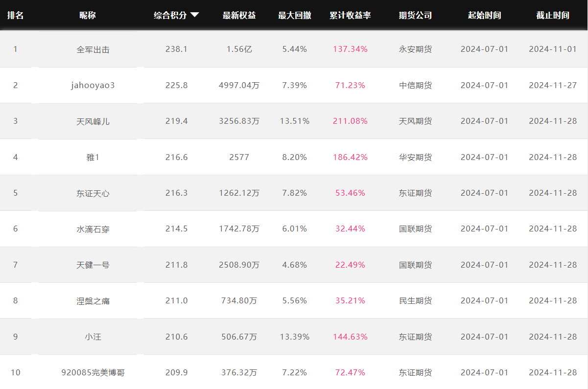Open the nickname 东证天心
The width and height of the screenshot is (588, 389).
tap(93, 193)
